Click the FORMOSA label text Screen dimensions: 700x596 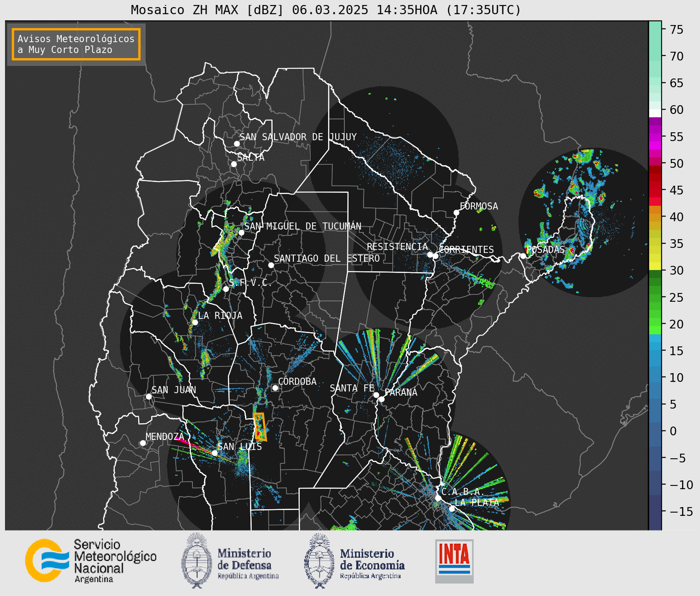[x=479, y=206]
